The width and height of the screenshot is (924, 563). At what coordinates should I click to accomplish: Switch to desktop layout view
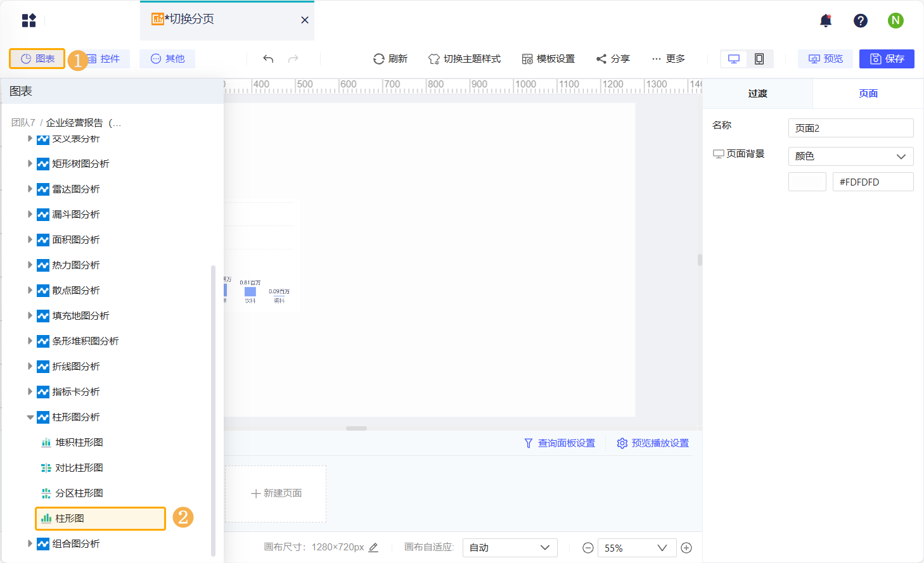coord(734,59)
